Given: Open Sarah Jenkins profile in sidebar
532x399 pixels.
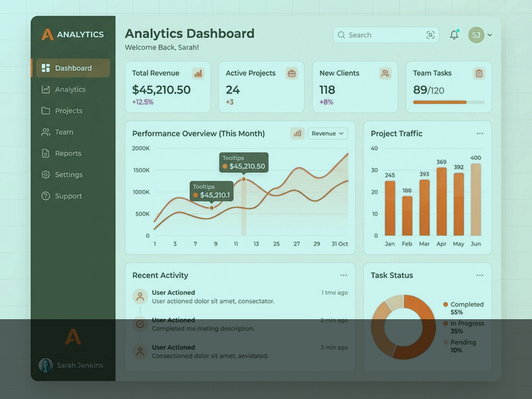Looking at the screenshot, I should pyautogui.click(x=71, y=365).
